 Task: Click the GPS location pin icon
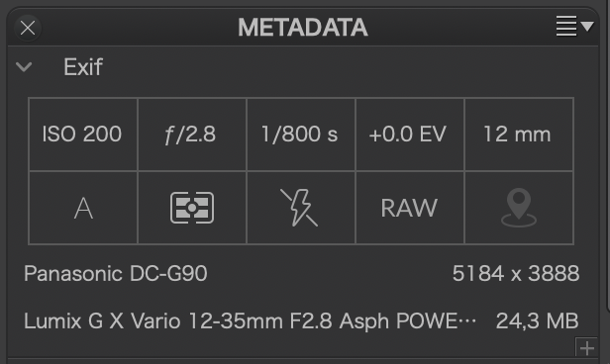coord(519,208)
